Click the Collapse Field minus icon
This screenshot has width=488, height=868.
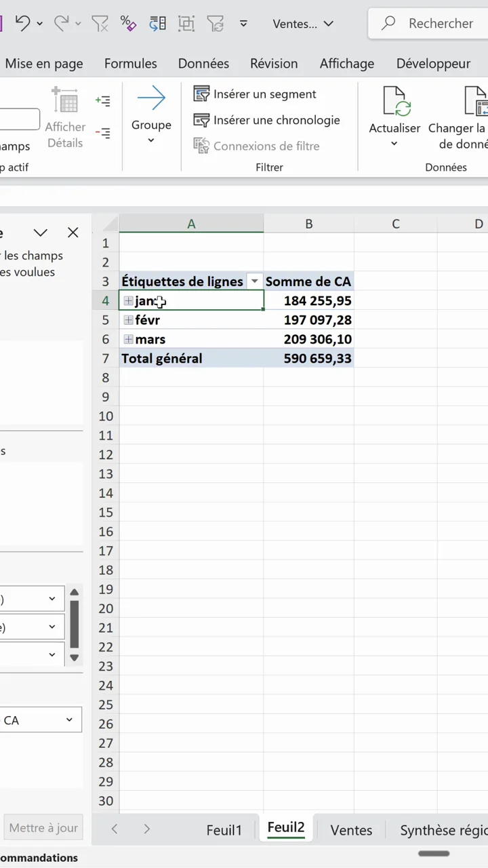coord(103,133)
